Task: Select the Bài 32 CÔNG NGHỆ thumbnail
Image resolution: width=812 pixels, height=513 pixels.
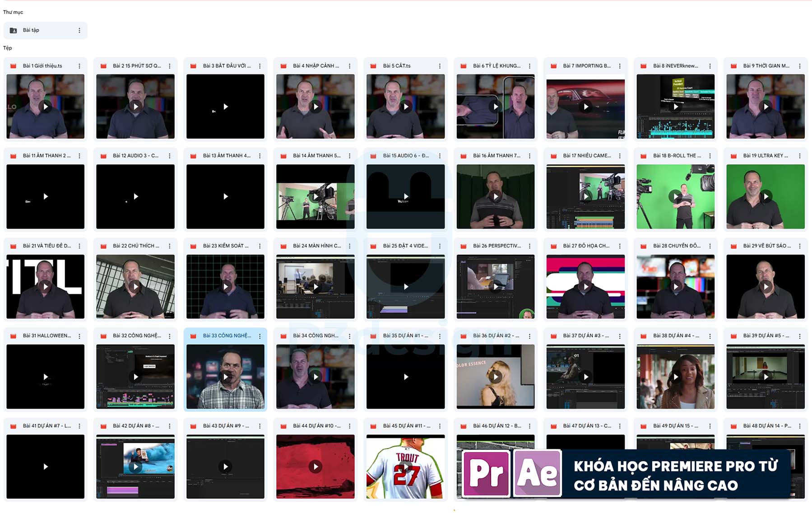Action: tap(135, 377)
